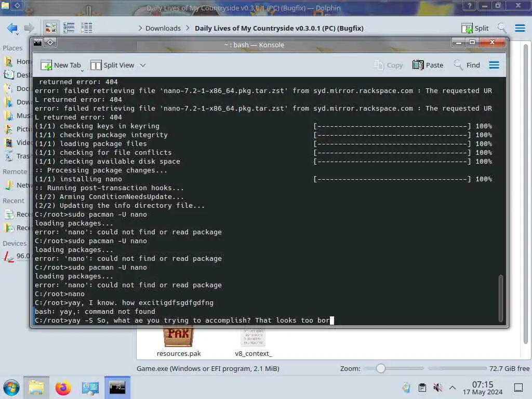This screenshot has height=399, width=532.
Task: Click the Copy button in Konsole
Action: coord(389,65)
